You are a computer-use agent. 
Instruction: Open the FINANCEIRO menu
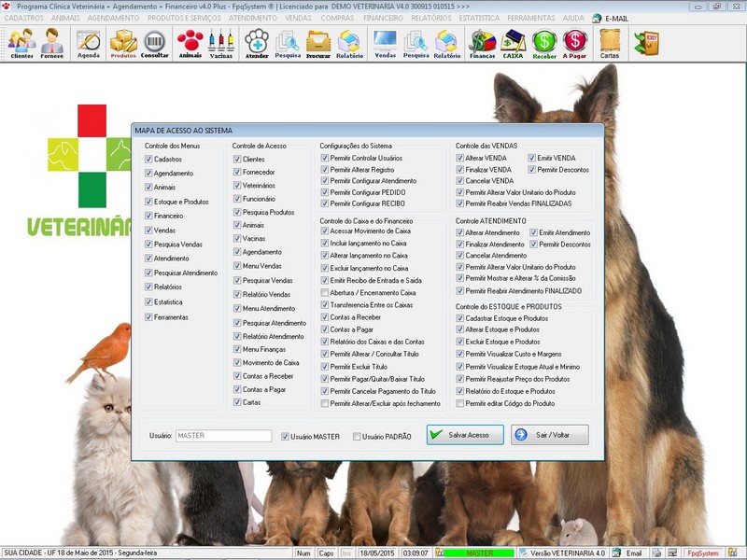click(383, 18)
